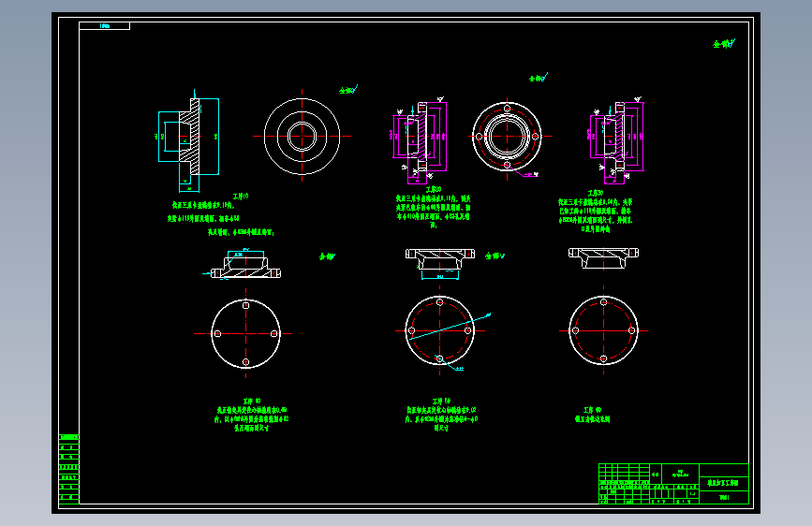Select the 工序30 label below the top-right section view
Screen dimensions: 812x526
click(596, 193)
